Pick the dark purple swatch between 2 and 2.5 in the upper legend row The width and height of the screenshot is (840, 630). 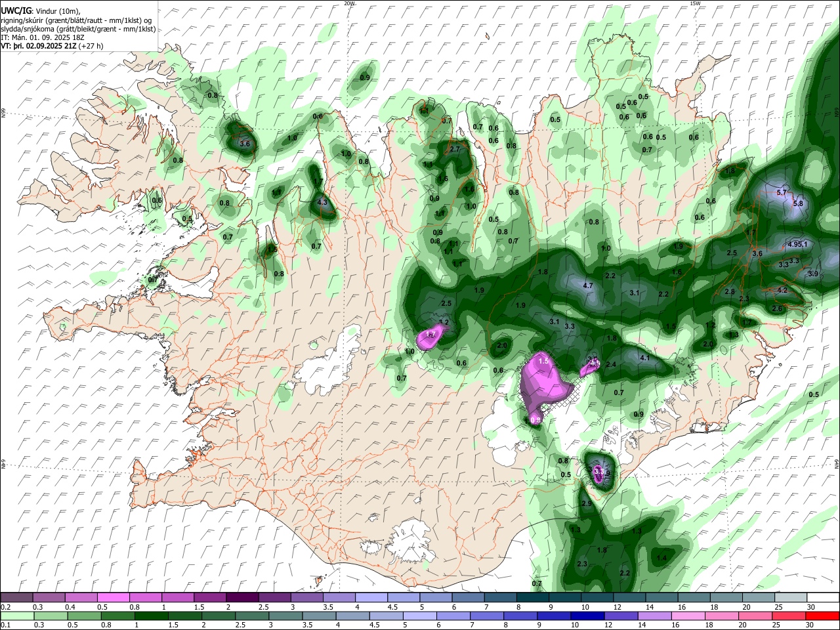[x=241, y=597]
